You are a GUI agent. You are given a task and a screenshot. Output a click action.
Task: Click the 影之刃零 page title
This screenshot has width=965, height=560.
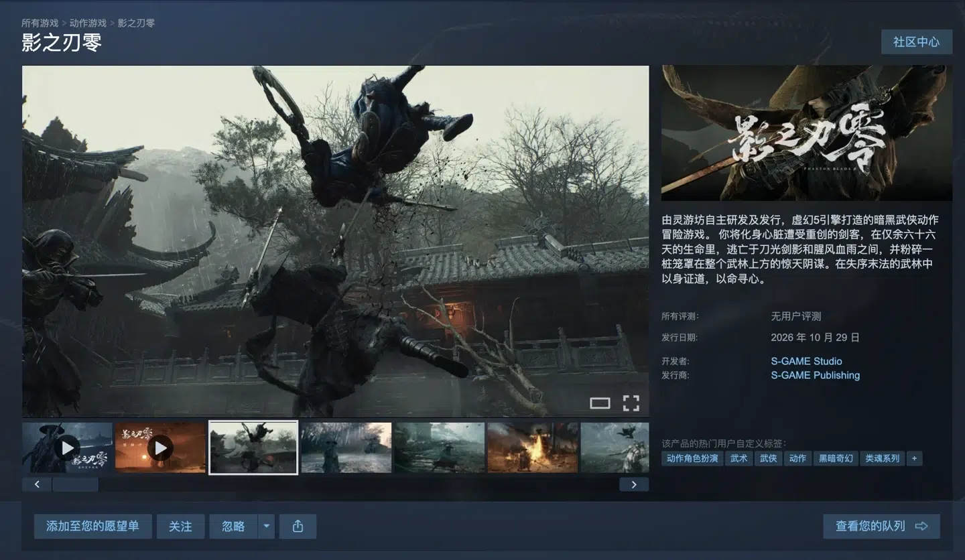point(62,43)
